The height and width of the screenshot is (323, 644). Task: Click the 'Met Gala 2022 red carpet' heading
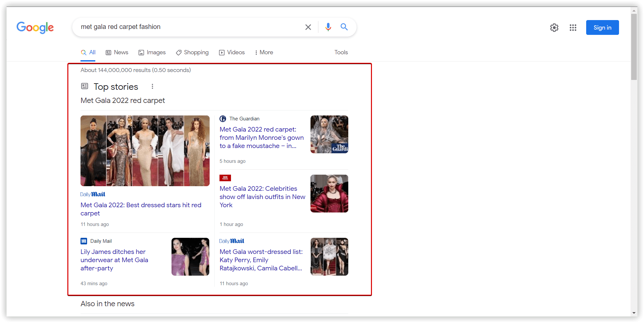(x=123, y=101)
